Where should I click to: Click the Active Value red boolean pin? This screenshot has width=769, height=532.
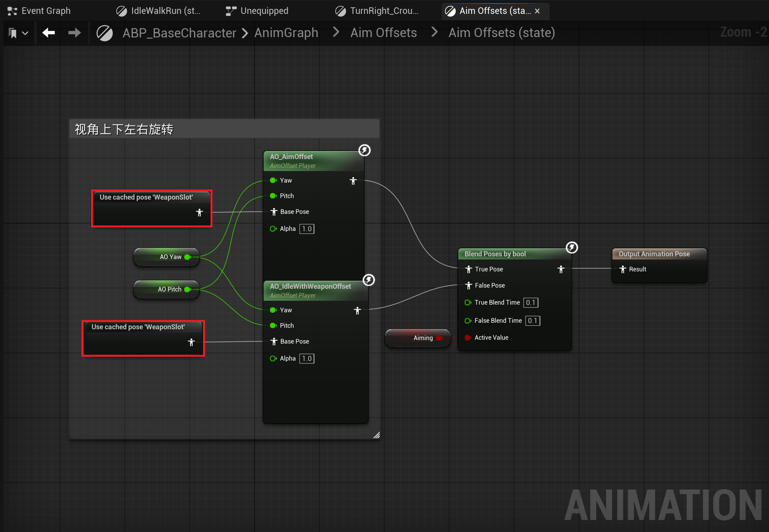click(467, 338)
